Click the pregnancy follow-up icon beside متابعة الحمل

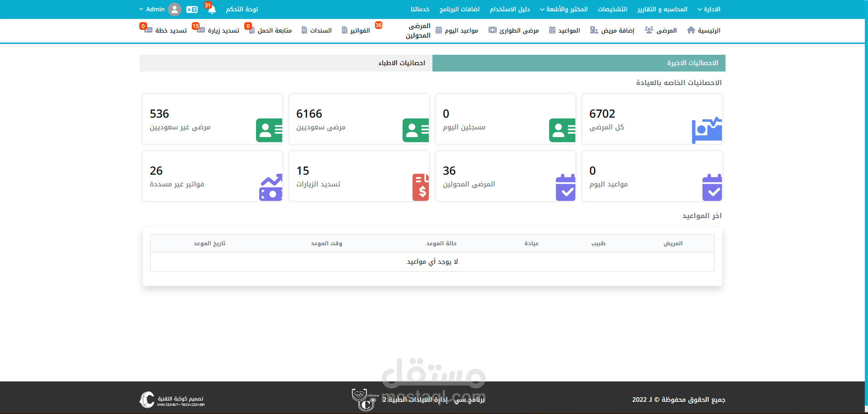click(x=252, y=30)
